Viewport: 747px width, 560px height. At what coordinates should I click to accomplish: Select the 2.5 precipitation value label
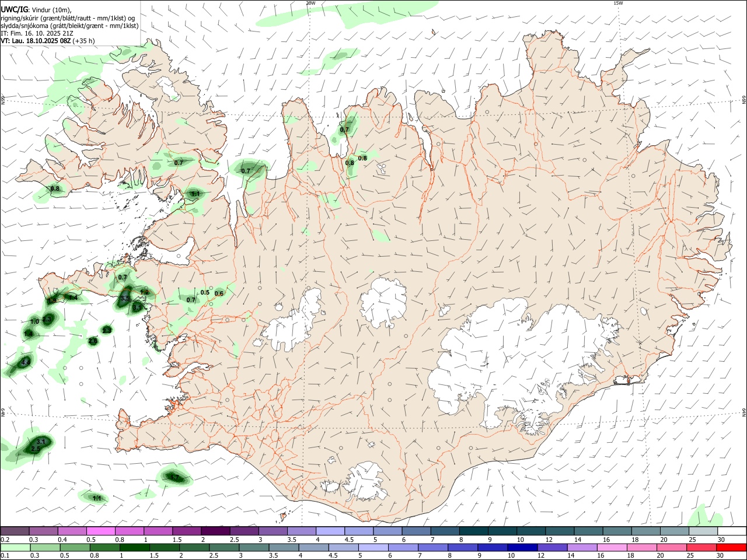[x=36, y=449]
